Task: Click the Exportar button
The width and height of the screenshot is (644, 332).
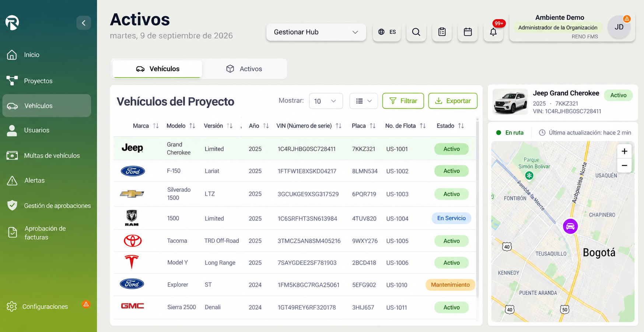Action: (453, 101)
